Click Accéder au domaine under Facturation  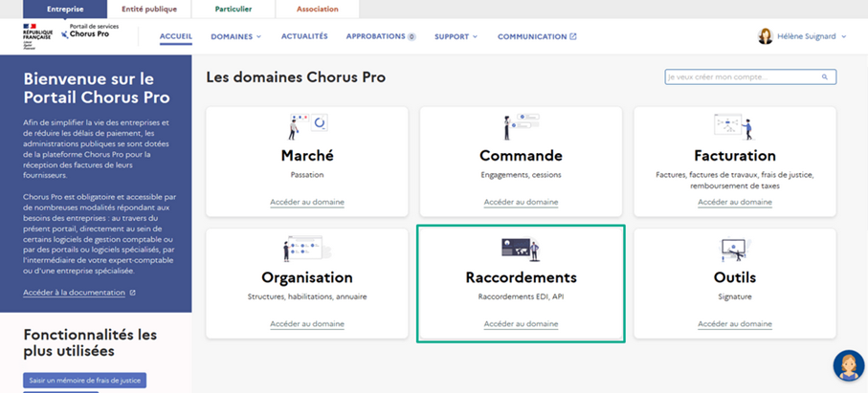click(735, 203)
